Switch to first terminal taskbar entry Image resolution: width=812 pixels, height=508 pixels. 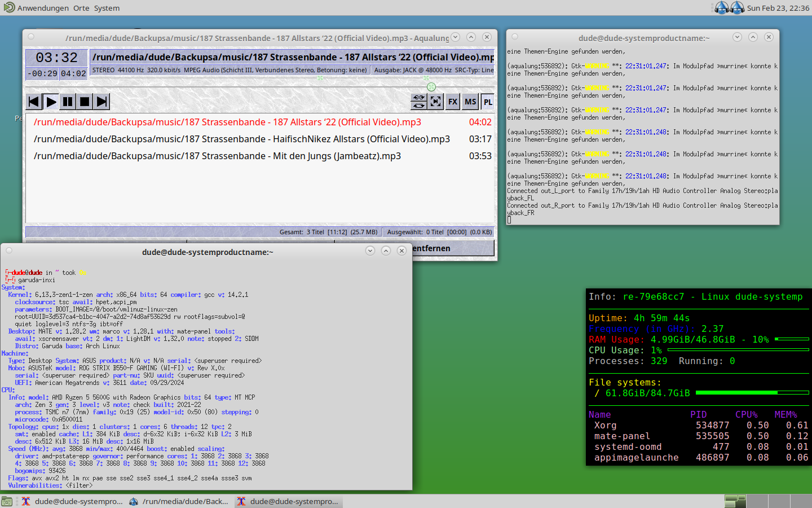coord(72,501)
